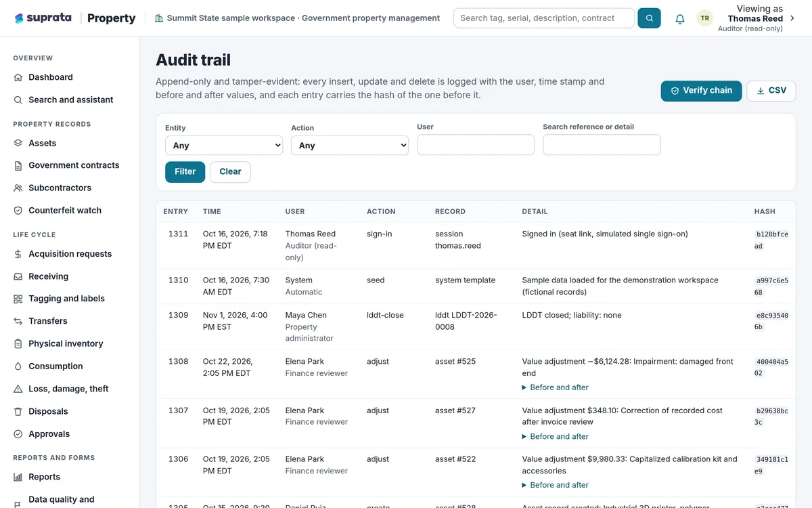Click the Clear button
This screenshot has height=508, width=812.
tap(230, 172)
